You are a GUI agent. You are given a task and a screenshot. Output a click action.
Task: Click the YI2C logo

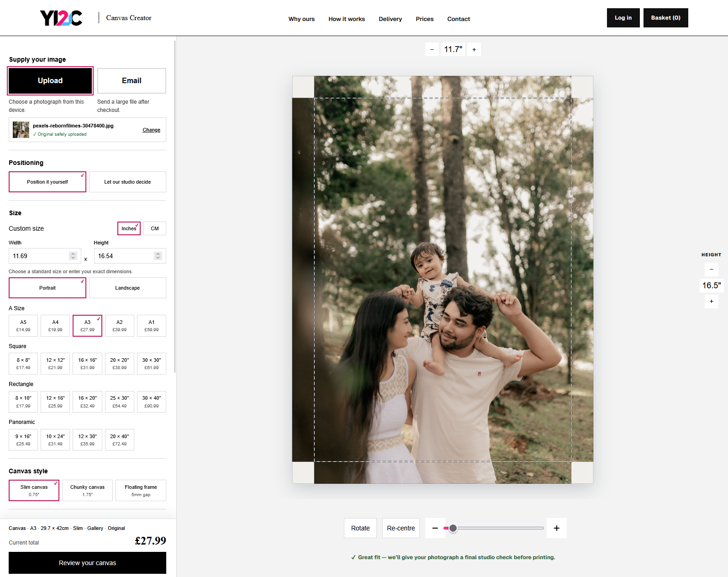pyautogui.click(x=61, y=18)
